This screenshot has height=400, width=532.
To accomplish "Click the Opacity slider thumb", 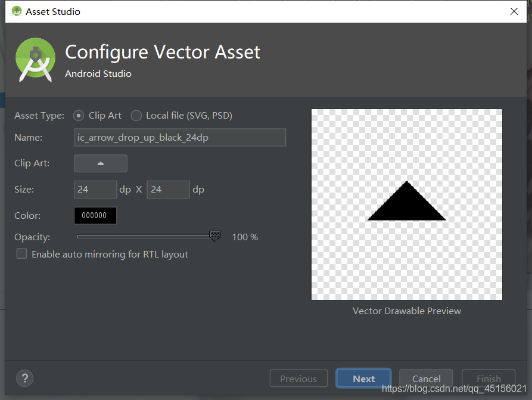I will coord(215,236).
